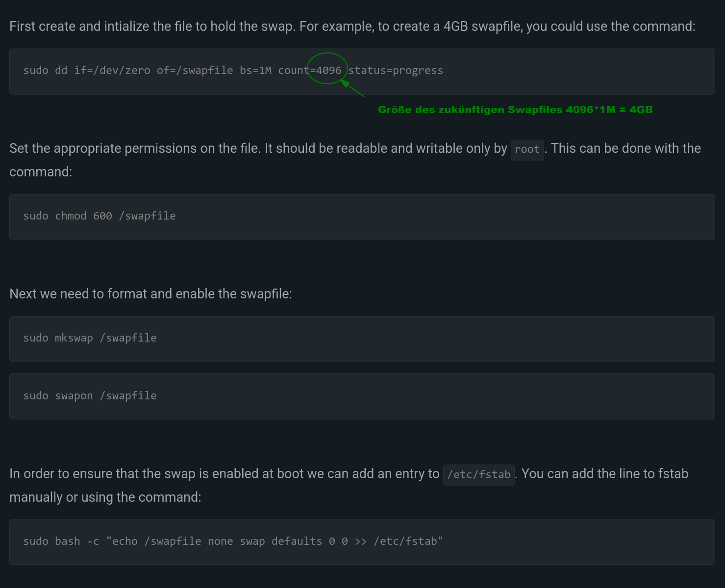
Task: Click the "600" permission value in chmod
Action: (102, 216)
